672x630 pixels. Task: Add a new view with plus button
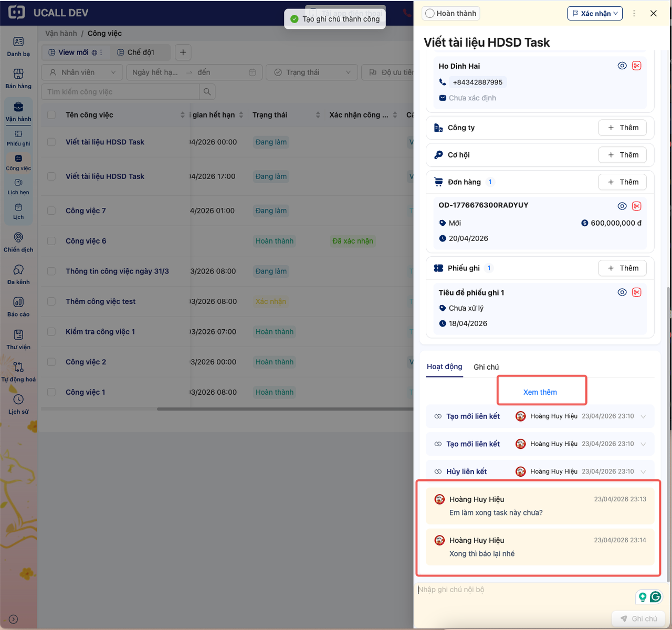(183, 52)
